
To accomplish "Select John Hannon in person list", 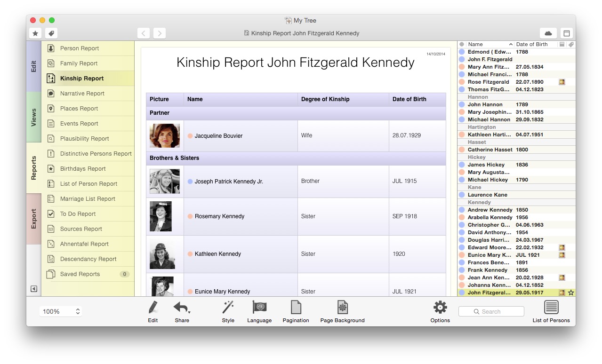I will (x=516, y=104).
